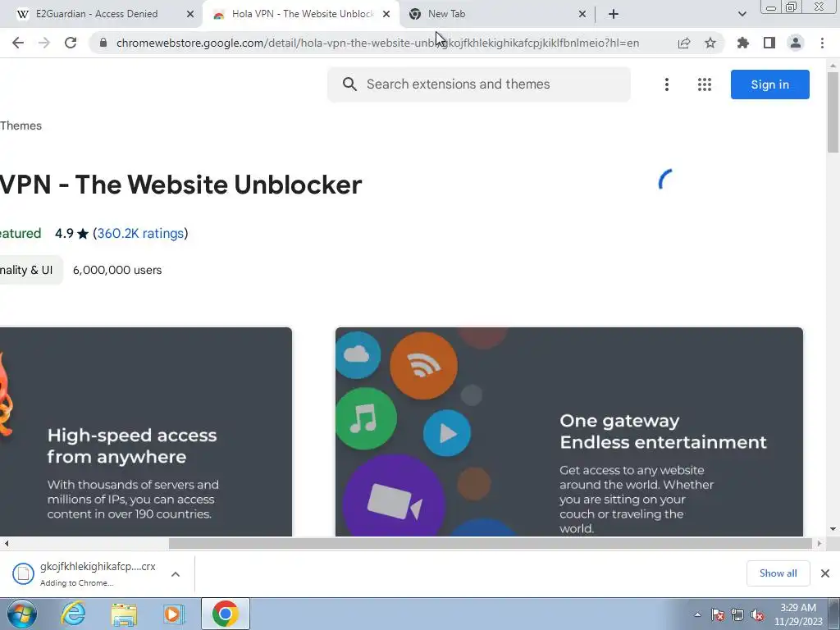Open a new tab with plus button
Image resolution: width=840 pixels, height=630 pixels.
pyautogui.click(x=614, y=14)
